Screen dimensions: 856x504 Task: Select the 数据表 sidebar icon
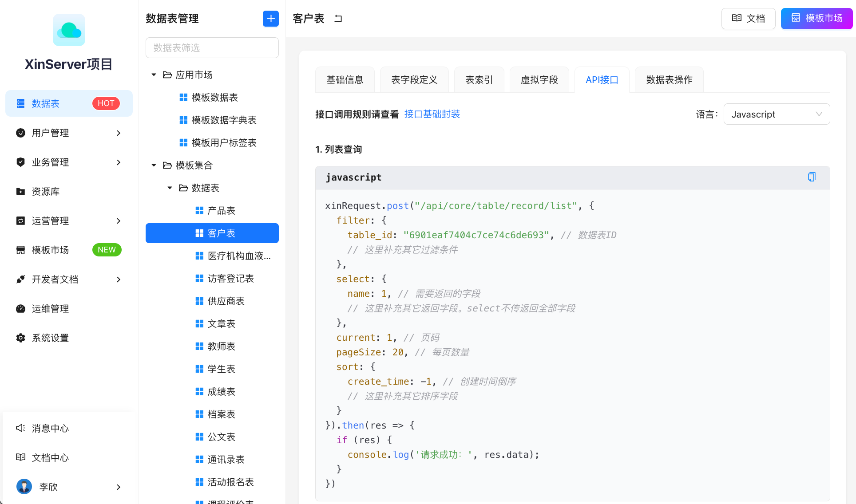(x=20, y=103)
